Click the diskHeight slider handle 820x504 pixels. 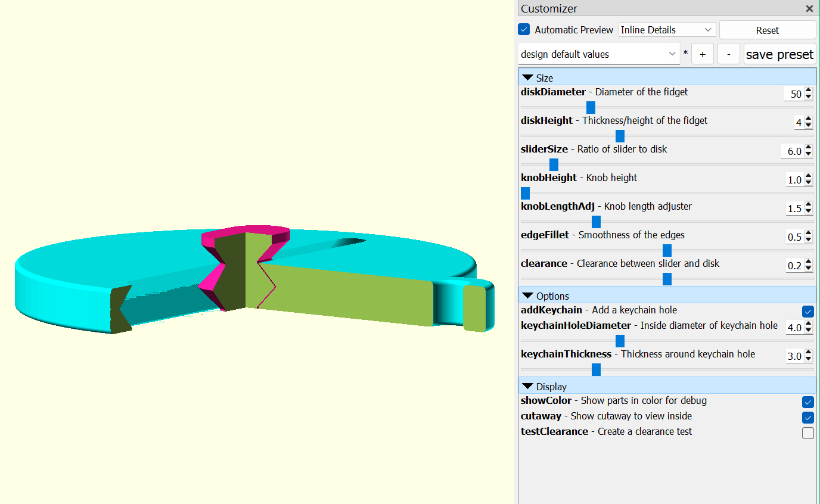(x=620, y=136)
